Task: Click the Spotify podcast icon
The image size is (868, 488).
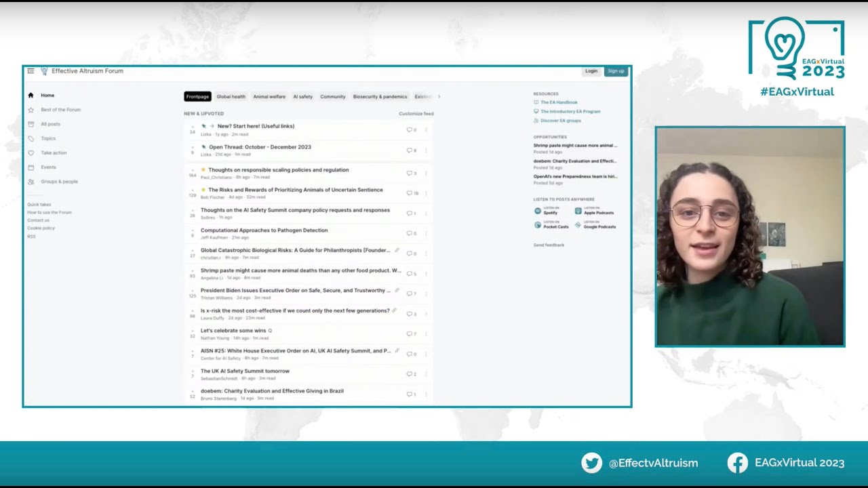Action: click(x=538, y=211)
